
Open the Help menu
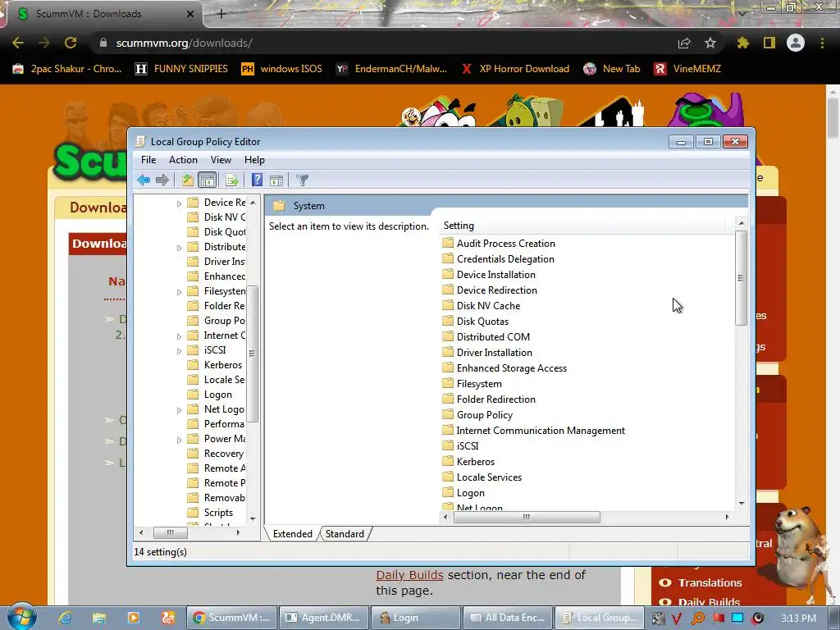click(254, 160)
